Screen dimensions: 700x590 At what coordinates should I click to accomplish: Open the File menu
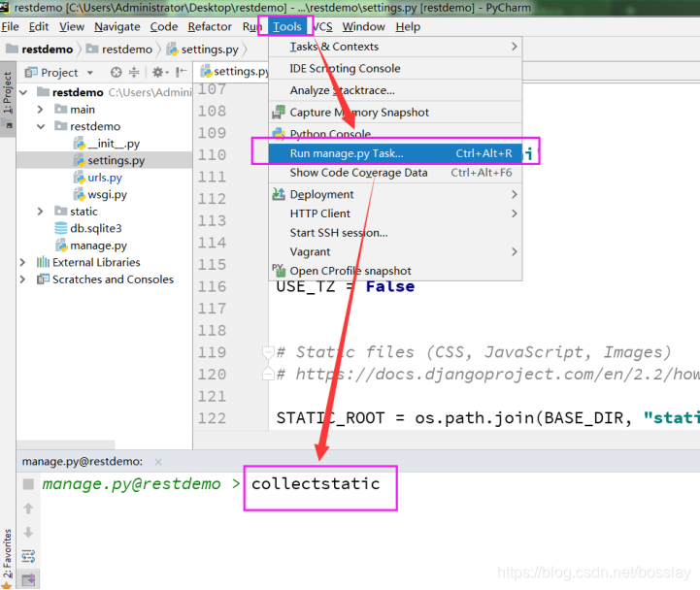click(10, 27)
